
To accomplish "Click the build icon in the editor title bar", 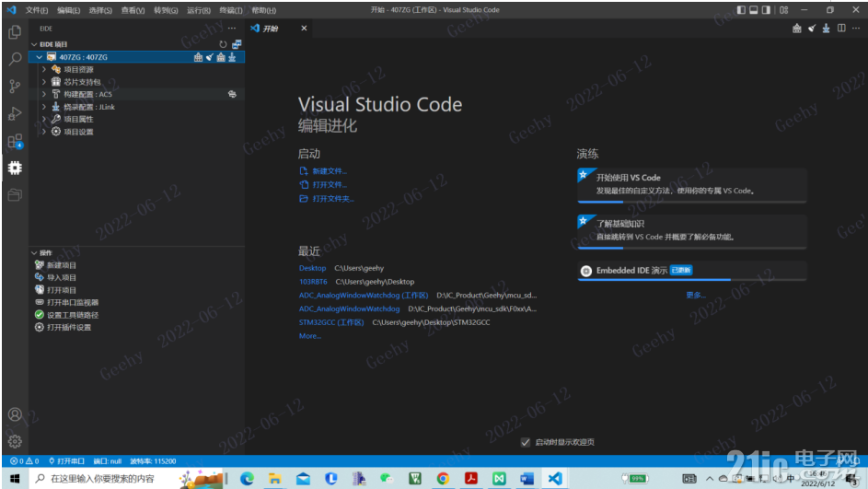I will pos(796,29).
